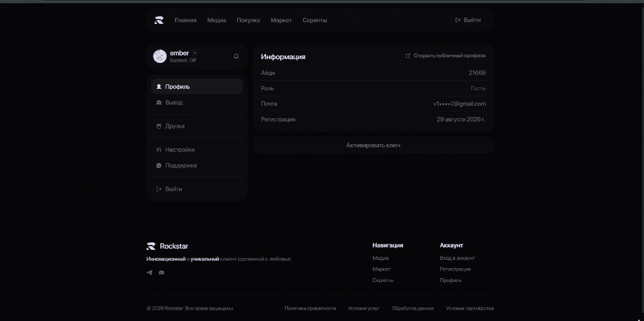Click the Активировать ключ button
Image resolution: width=644 pixels, height=321 pixels.
coord(374,145)
